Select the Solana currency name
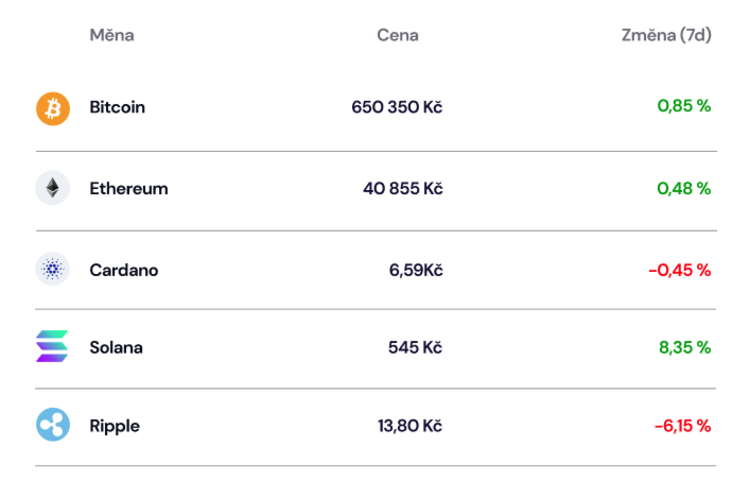Viewport: 750px width, 498px height. pyautogui.click(x=116, y=347)
